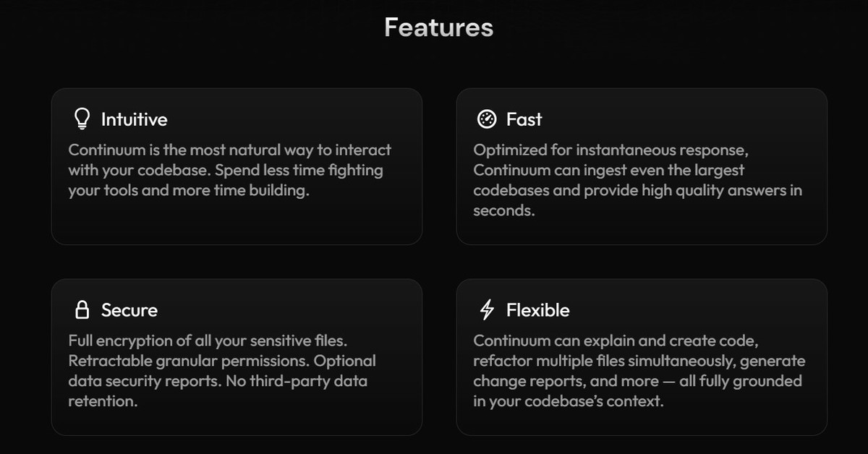Click the 'Full encryption of all your sensitive files' sentence
This screenshot has height=454, width=868.
coord(213,340)
